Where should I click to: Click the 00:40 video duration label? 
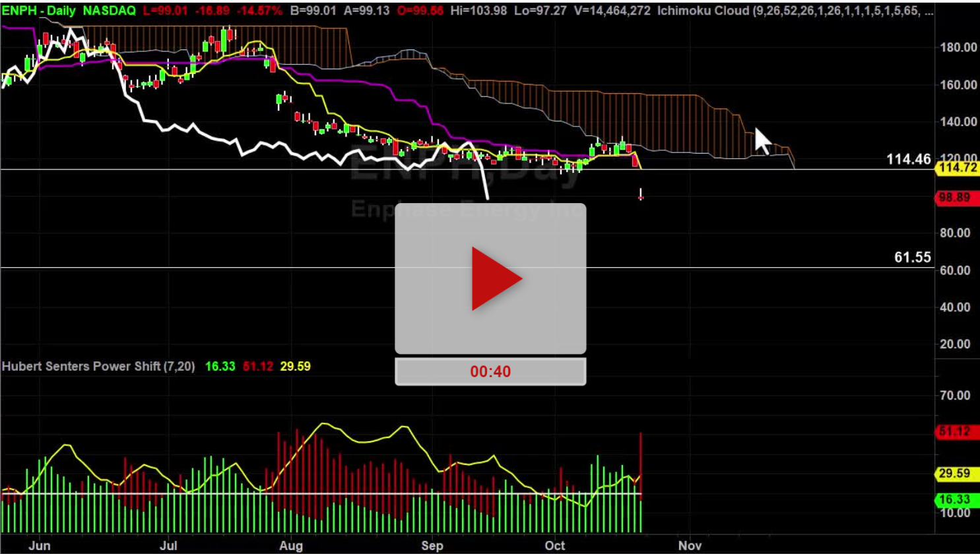coord(490,371)
